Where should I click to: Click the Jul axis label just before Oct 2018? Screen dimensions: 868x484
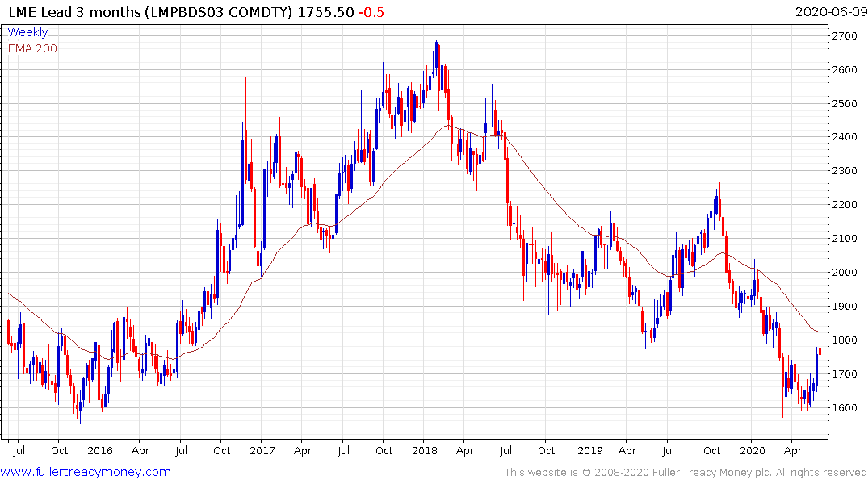pyautogui.click(x=505, y=450)
